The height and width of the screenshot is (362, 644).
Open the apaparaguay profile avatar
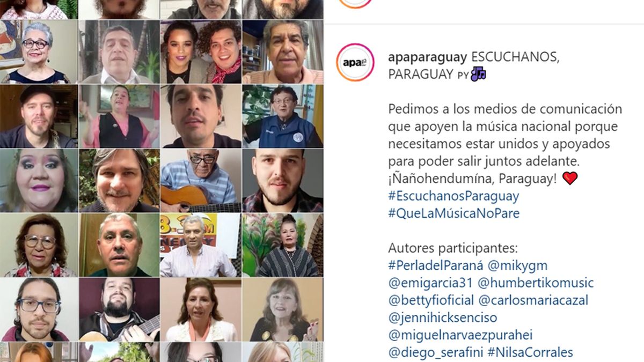pyautogui.click(x=355, y=63)
